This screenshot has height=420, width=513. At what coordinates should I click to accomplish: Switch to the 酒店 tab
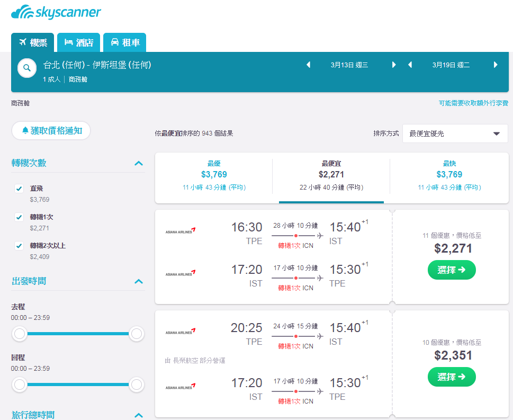click(x=78, y=42)
